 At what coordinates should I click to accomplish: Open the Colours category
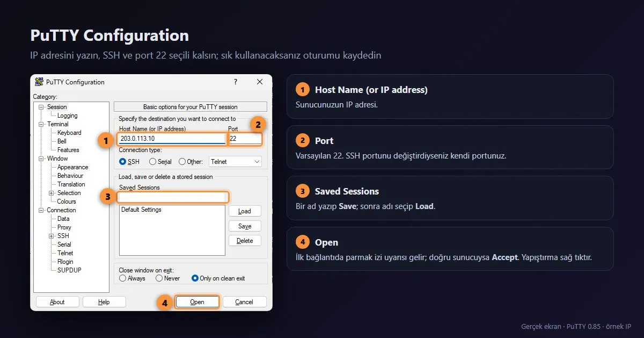tap(67, 202)
